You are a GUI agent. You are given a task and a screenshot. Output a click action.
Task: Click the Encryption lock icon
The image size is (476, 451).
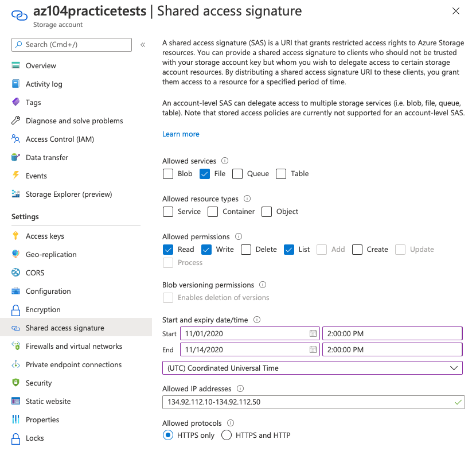coord(15,310)
